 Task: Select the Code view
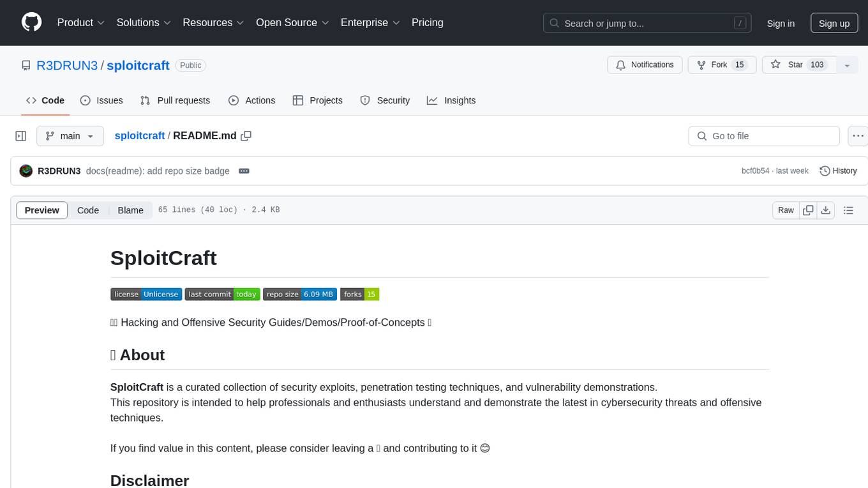click(88, 210)
